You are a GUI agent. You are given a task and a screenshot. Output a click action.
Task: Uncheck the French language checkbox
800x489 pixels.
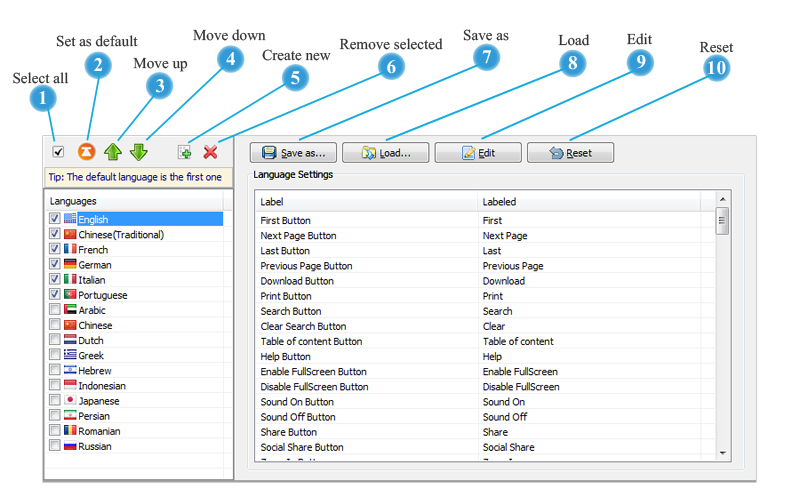54,249
